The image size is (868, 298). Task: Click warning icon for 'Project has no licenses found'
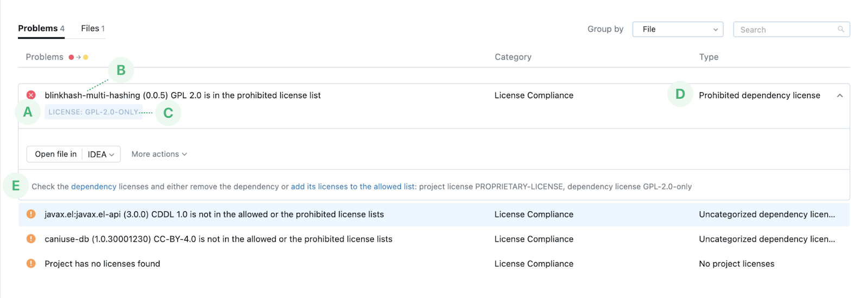coord(31,264)
